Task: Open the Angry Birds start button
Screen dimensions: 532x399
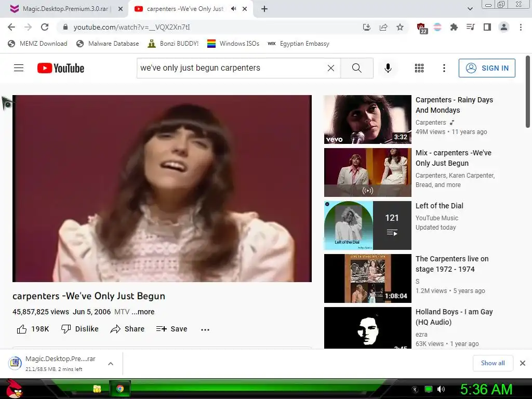Action: click(14, 389)
